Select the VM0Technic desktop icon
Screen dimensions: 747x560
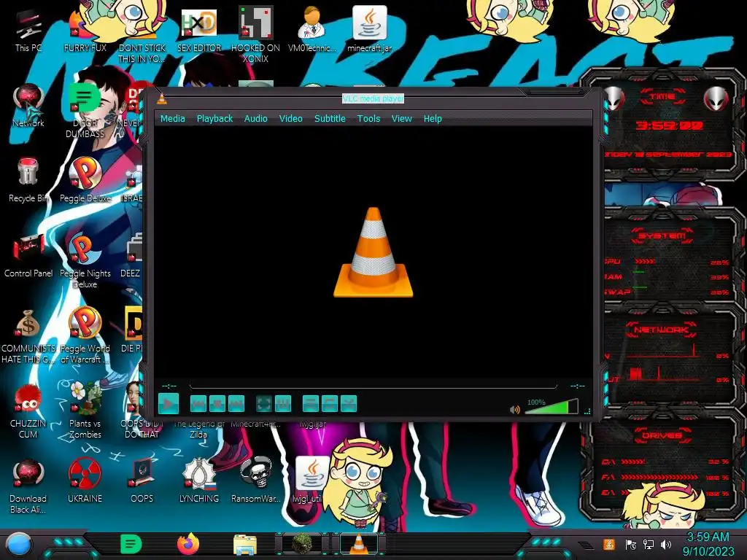(312, 29)
